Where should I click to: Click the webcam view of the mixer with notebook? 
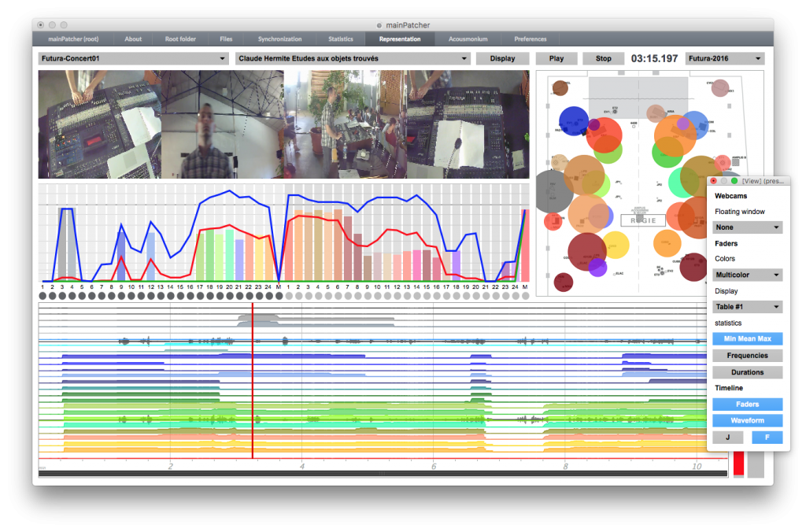468,124
